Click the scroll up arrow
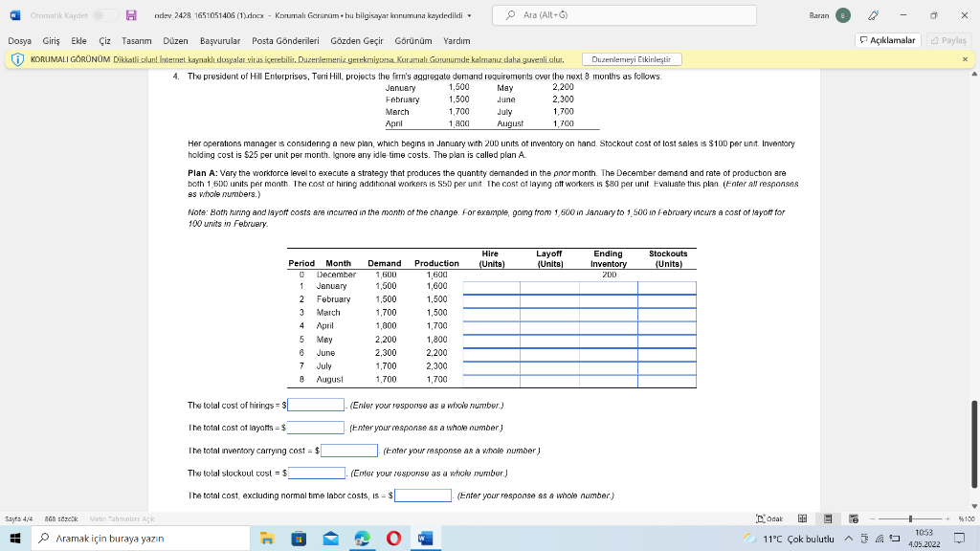980x551 pixels. (x=973, y=74)
